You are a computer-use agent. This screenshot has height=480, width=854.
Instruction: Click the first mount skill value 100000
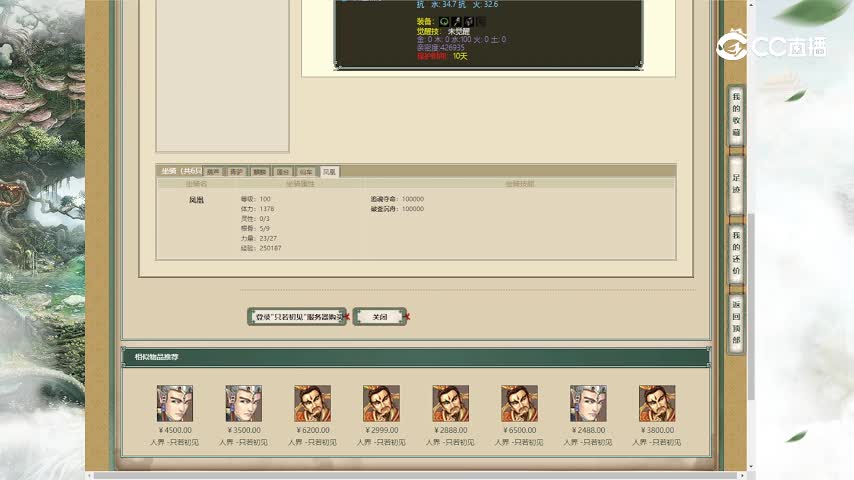413,199
